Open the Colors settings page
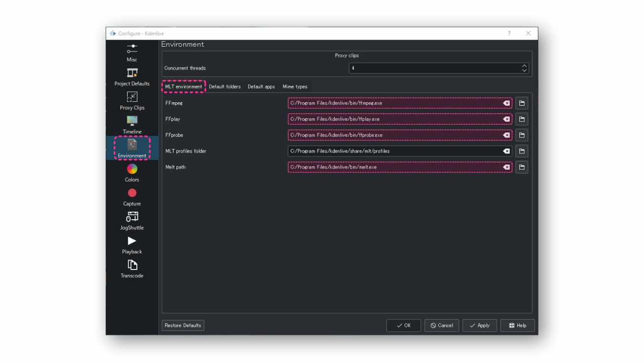 click(x=132, y=172)
